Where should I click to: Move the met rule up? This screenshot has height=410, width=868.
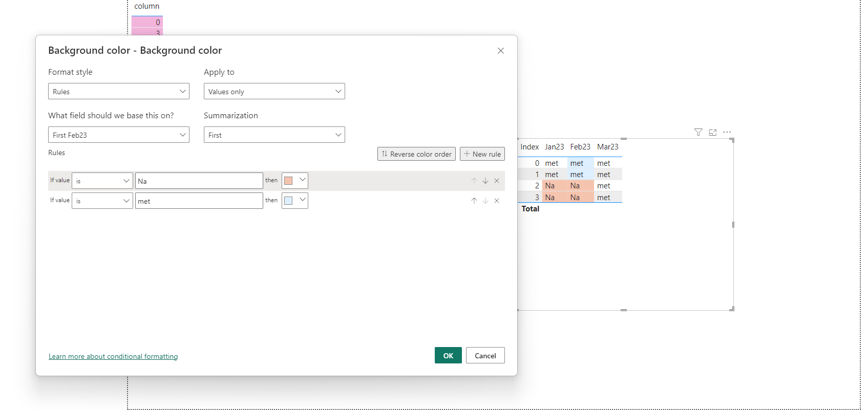474,201
